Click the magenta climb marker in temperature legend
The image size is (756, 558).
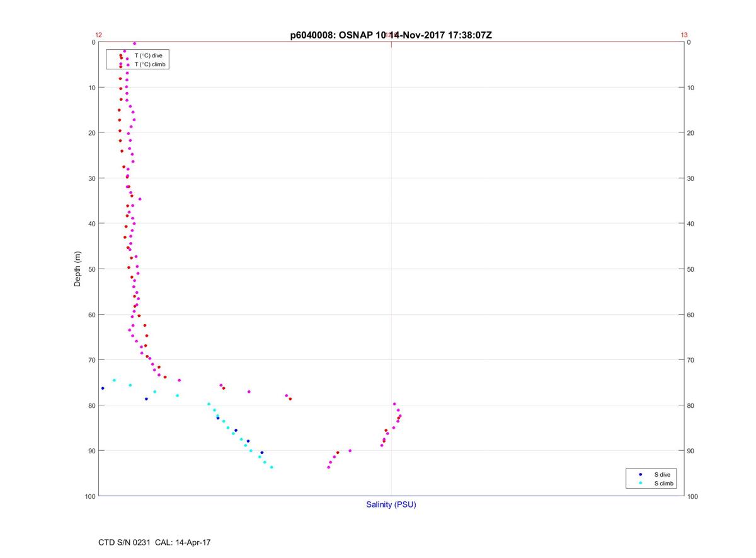120,64
